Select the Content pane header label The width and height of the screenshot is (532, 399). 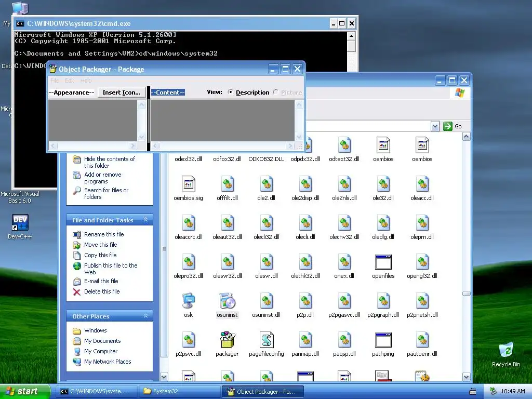click(168, 92)
